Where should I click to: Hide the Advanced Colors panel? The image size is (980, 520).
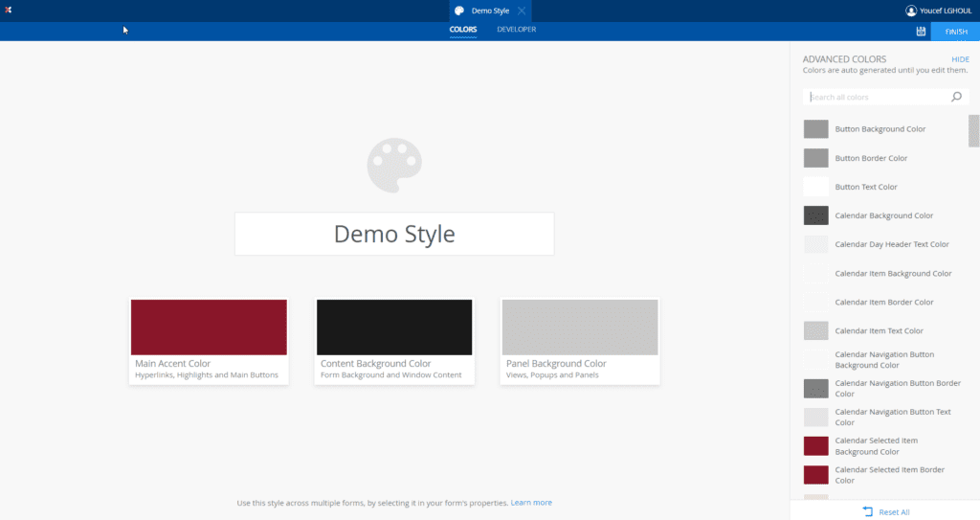pyautogui.click(x=960, y=59)
